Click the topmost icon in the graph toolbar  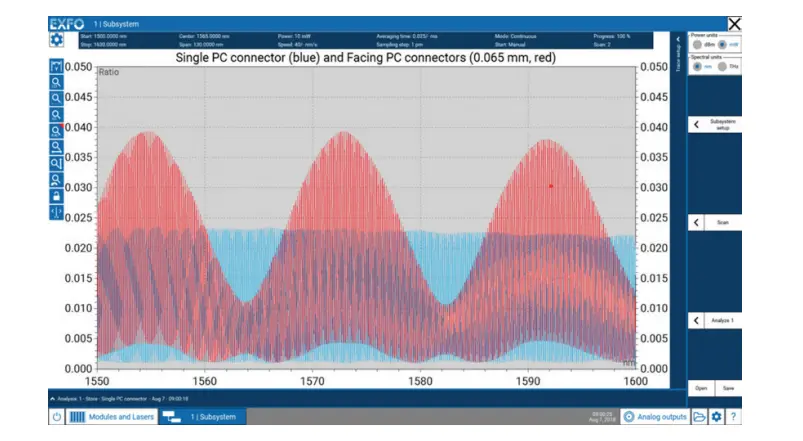pyautogui.click(x=56, y=66)
